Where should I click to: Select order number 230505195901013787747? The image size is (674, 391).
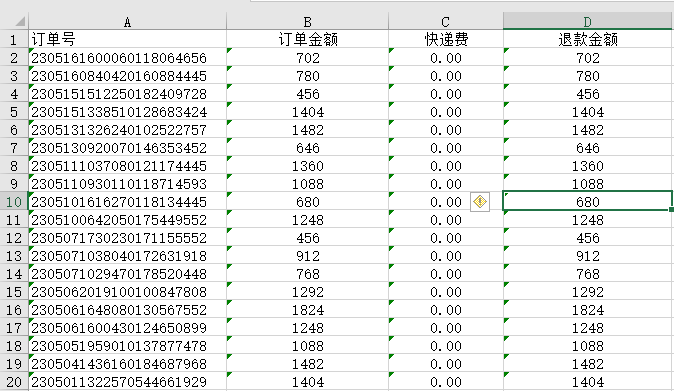(x=127, y=346)
